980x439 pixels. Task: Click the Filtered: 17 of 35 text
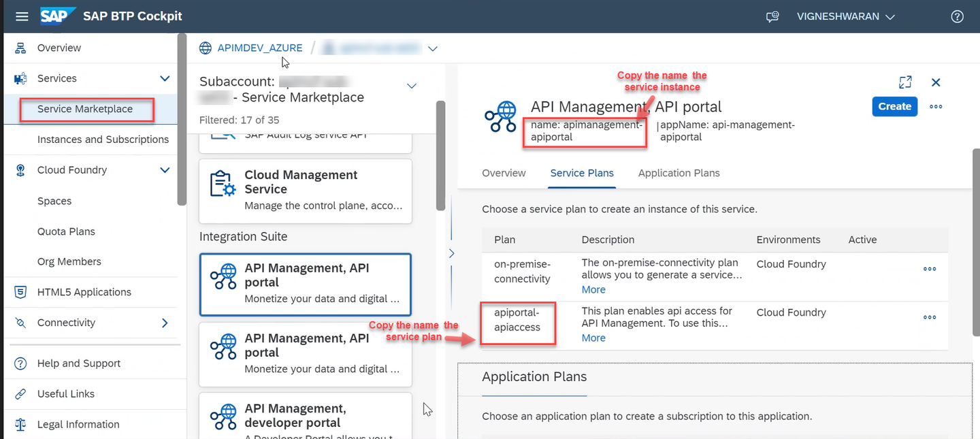[239, 120]
